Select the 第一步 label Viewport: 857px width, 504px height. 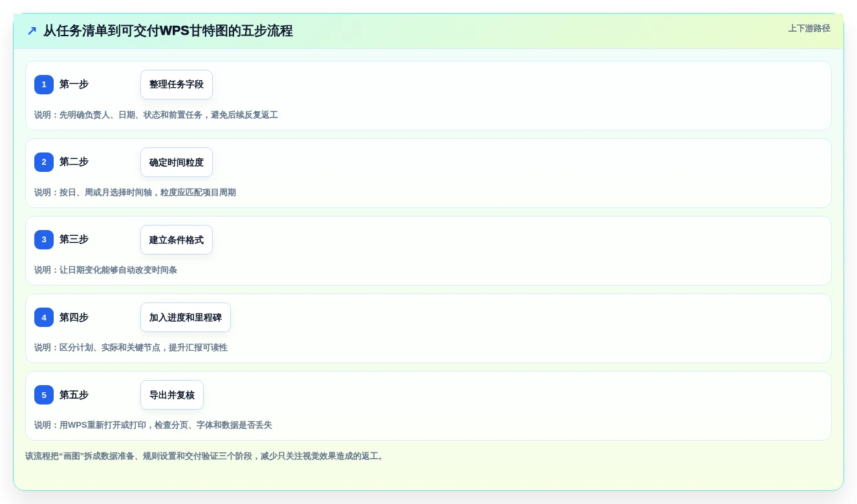coord(74,85)
